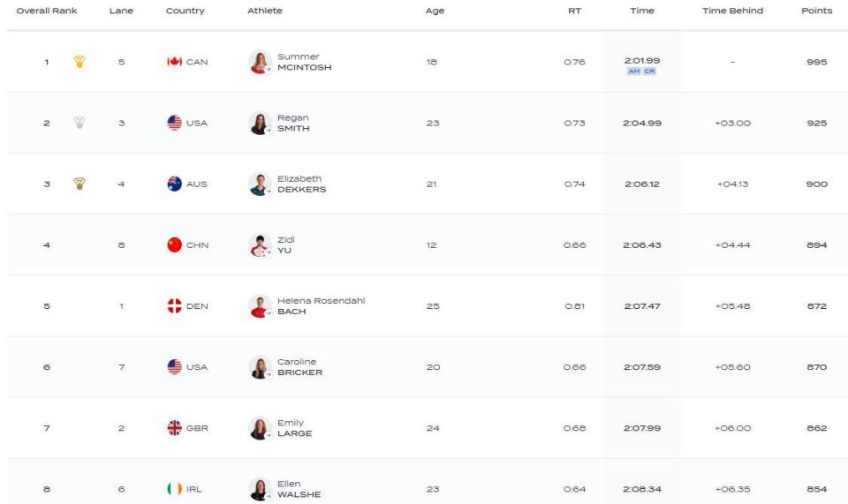
Task: Sort by the Time column header
Action: 642,11
